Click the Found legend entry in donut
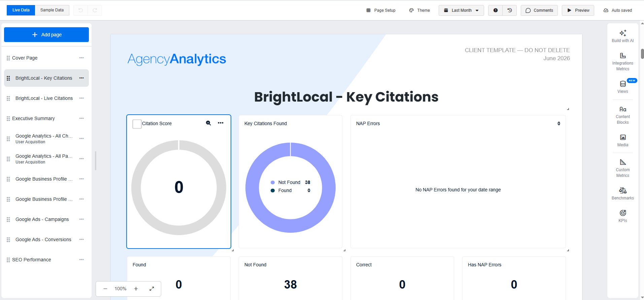Image resolution: width=644 pixels, height=300 pixels. [290, 190]
